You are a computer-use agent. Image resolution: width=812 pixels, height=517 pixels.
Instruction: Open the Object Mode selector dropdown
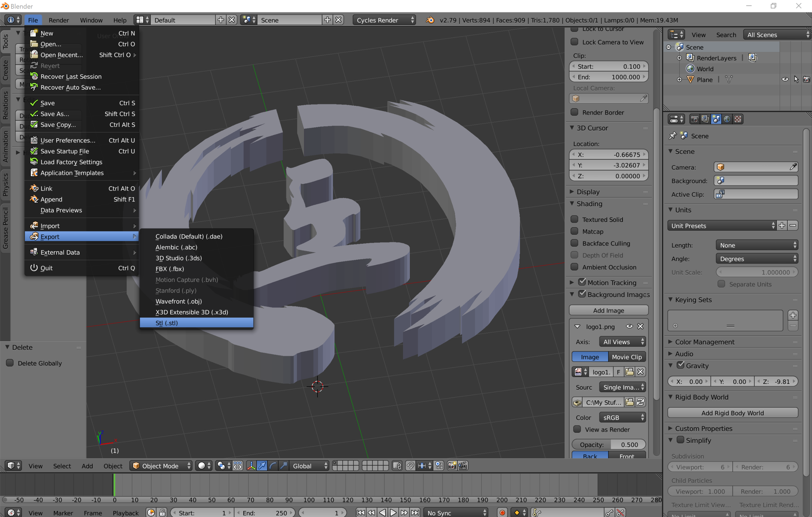(161, 466)
